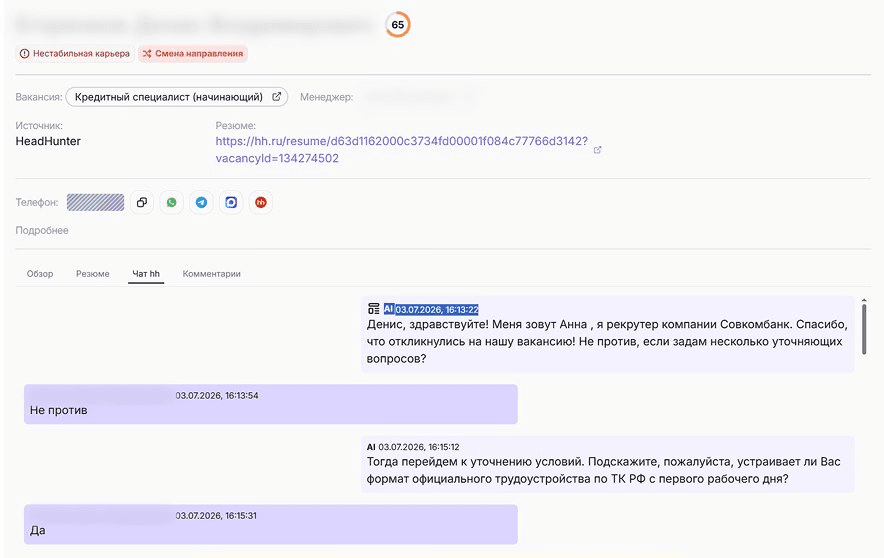Click the 'Смена направления' tag
This screenshot has width=884, height=558.
[x=193, y=54]
